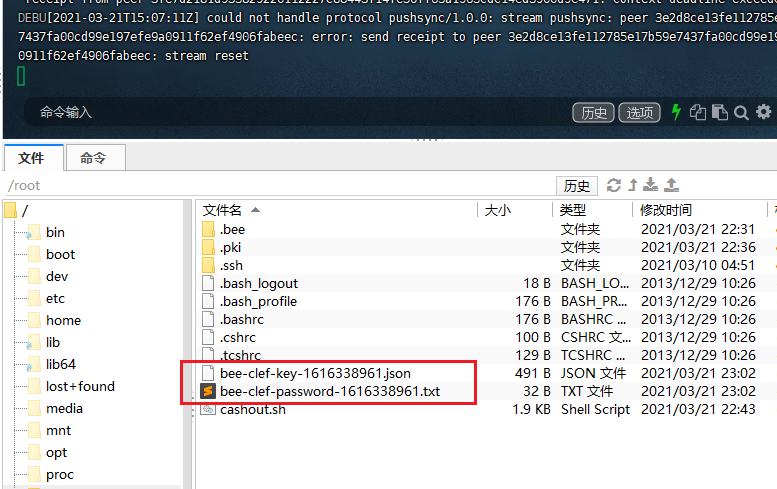Open path history 历史 button in file panel

tap(577, 186)
